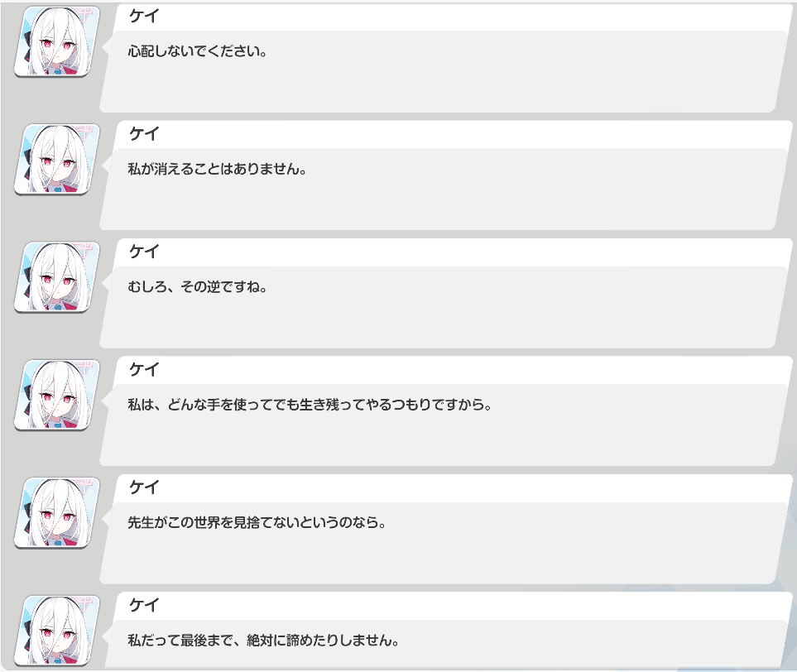797x672 pixels.
Task: Click the ケイ name label above 先生がこの世界を
Action: point(144,488)
